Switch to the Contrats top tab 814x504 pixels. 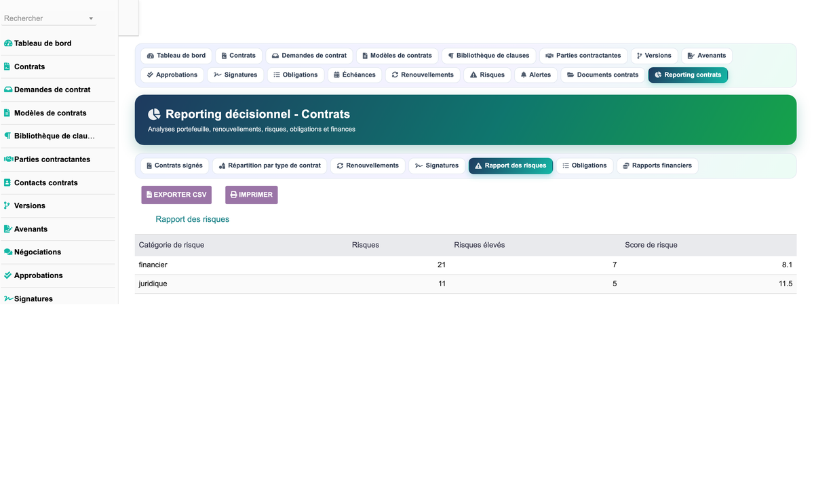239,56
